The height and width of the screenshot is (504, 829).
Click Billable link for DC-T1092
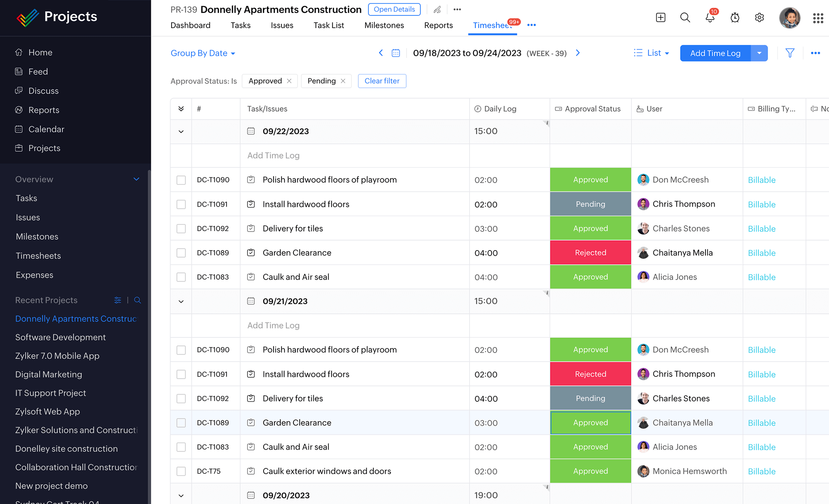tap(763, 228)
